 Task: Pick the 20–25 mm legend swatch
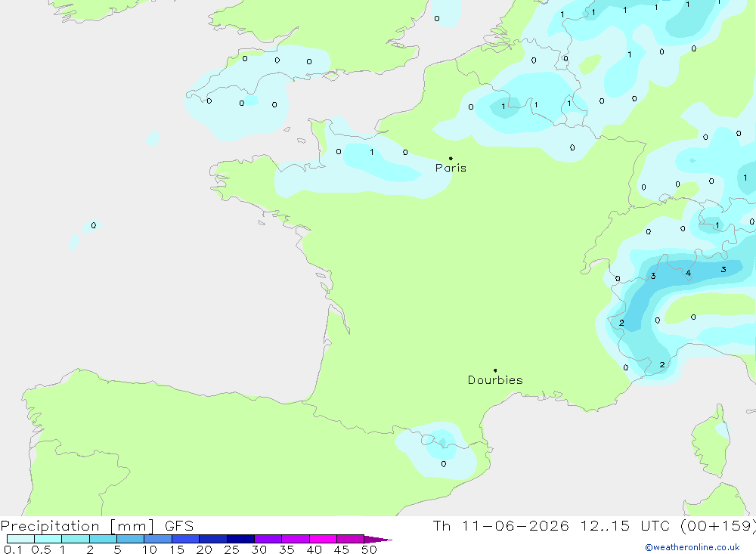pos(212,539)
